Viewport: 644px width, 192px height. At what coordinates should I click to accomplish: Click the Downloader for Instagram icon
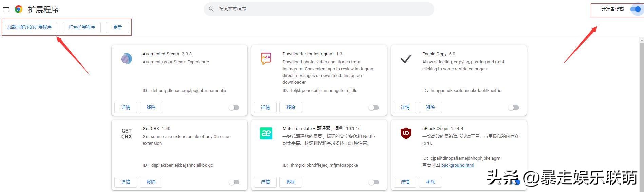tap(266, 58)
